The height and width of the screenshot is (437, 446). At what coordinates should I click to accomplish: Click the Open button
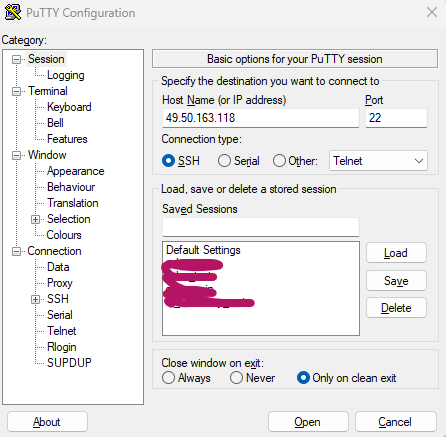308,422
